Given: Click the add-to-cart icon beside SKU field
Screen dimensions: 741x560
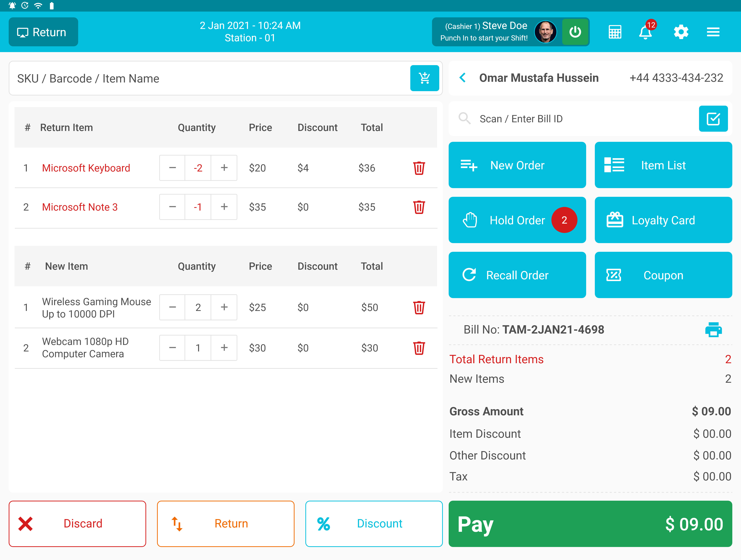Looking at the screenshot, I should point(424,78).
